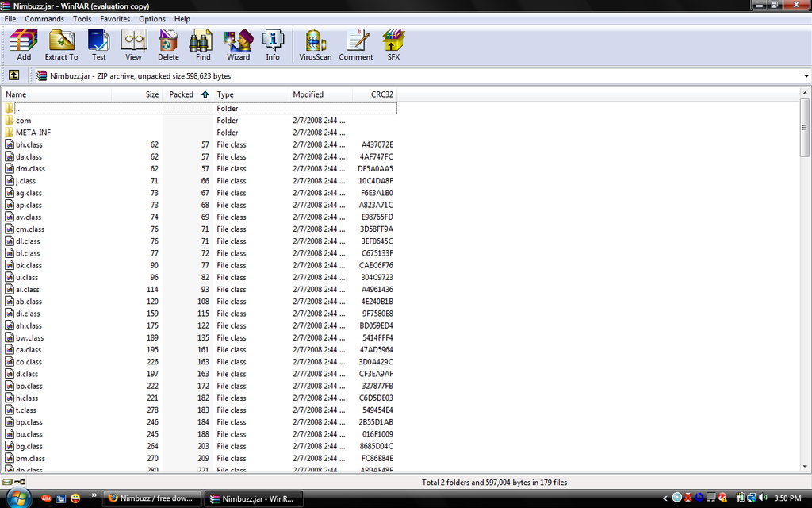This screenshot has width=812, height=508.
Task: Click the scrollbar down arrow
Action: pyautogui.click(x=804, y=467)
